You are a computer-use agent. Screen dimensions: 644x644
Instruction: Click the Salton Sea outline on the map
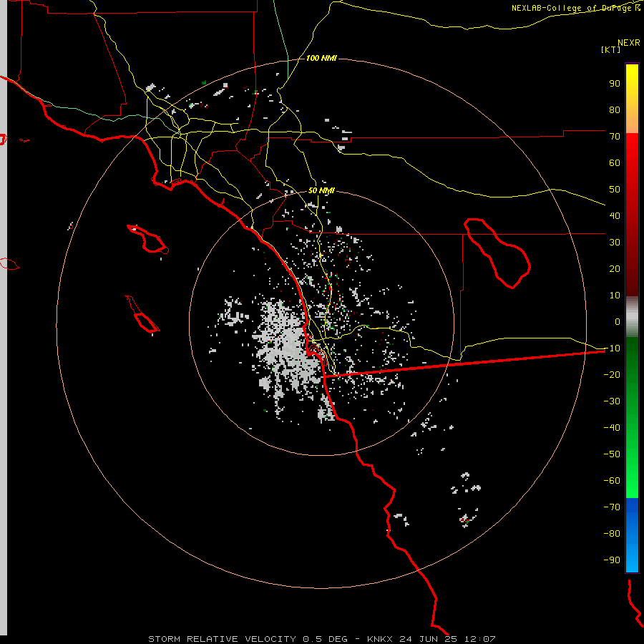[497, 253]
